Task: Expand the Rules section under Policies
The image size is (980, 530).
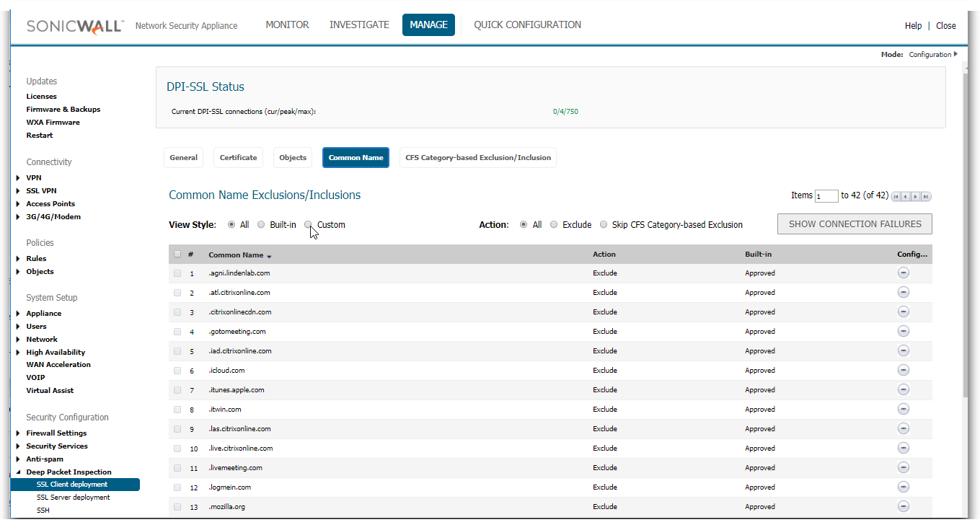Action: pyautogui.click(x=18, y=258)
